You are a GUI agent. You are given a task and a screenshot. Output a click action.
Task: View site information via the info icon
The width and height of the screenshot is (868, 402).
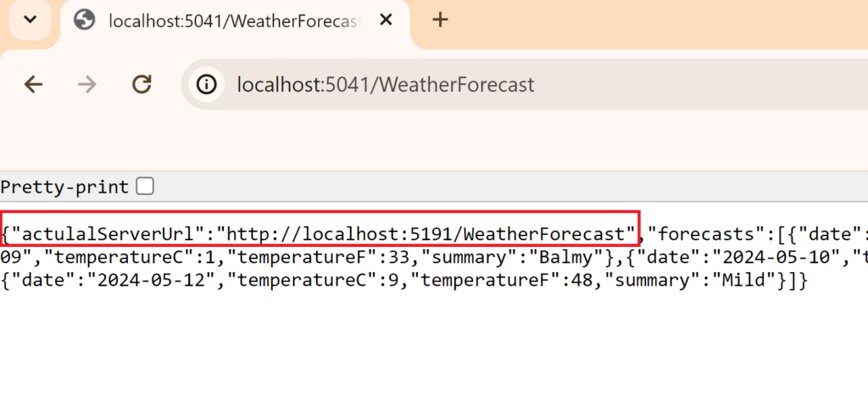[x=206, y=84]
